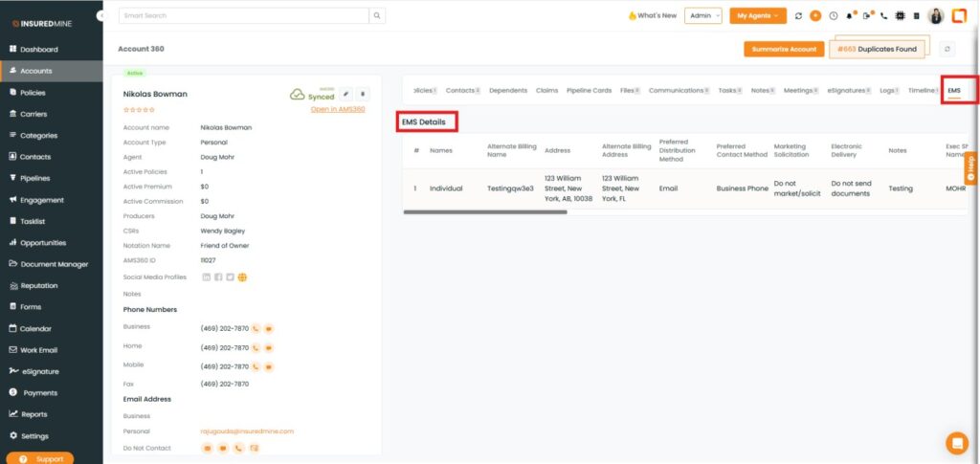The height and width of the screenshot is (464, 980).
Task: Open the Admin role dropdown
Action: pyautogui.click(x=703, y=16)
